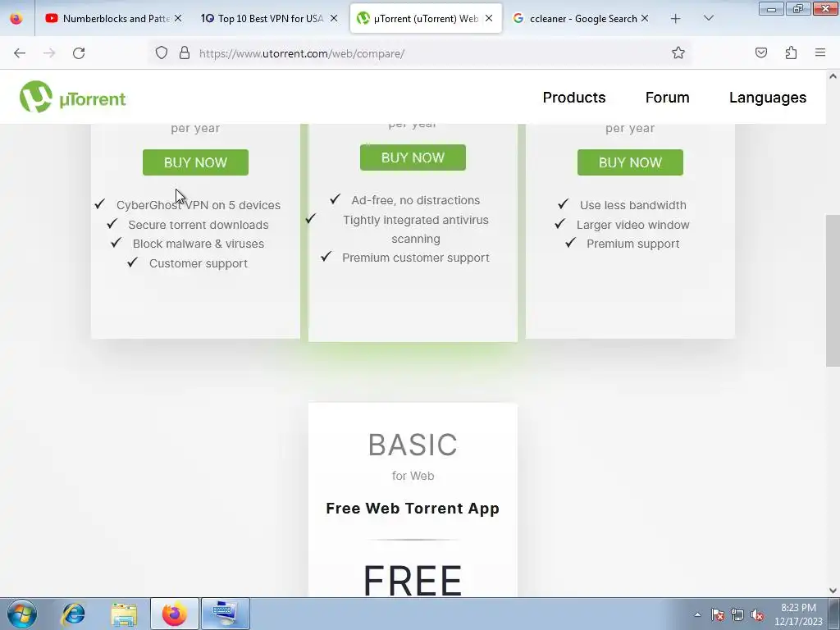The width and height of the screenshot is (840, 630).
Task: Click the clock showing 8:23 PM
Action: (798, 614)
